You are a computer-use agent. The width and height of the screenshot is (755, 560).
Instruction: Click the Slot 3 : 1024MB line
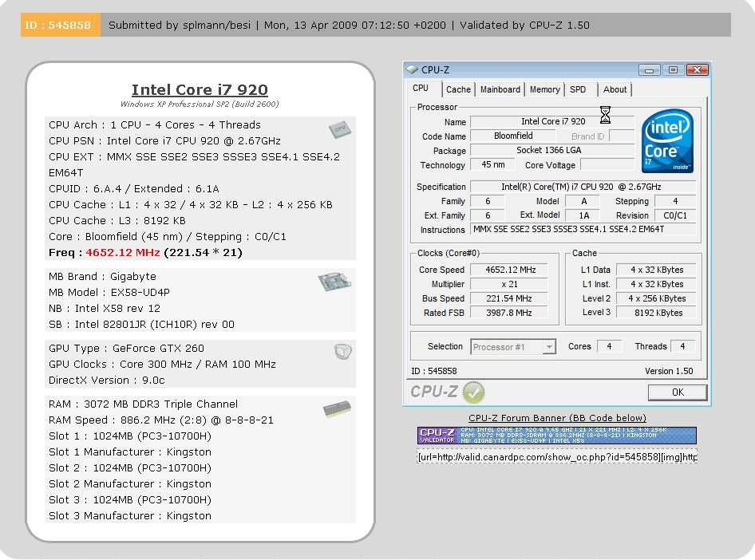[x=130, y=500]
